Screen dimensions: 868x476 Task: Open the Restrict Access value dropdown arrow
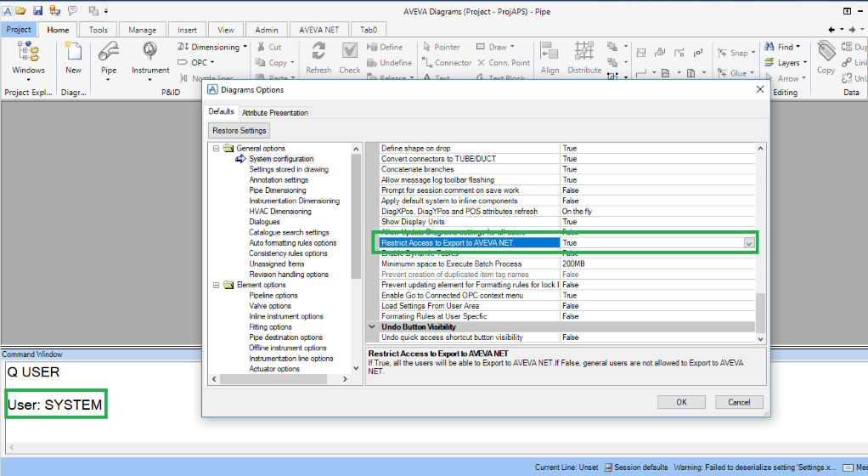tap(748, 243)
